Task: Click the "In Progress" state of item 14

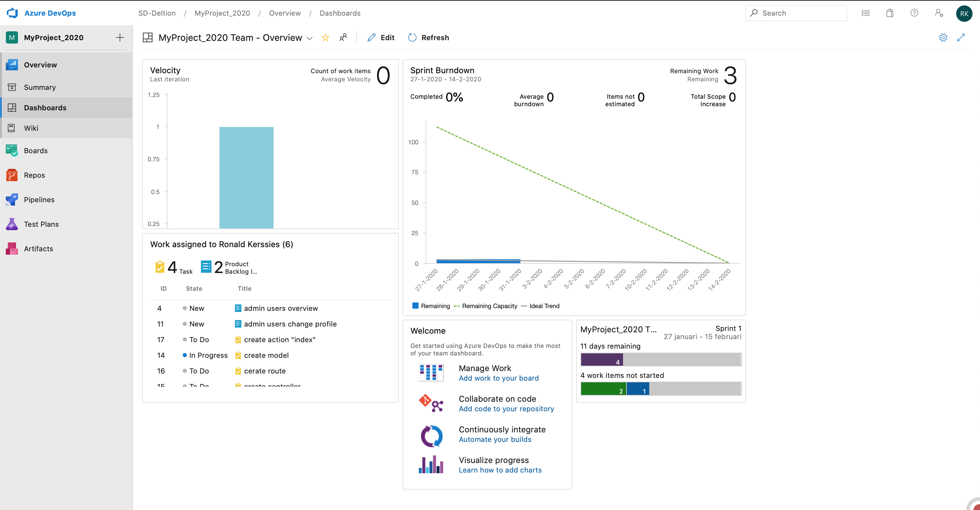Action: pyautogui.click(x=205, y=355)
